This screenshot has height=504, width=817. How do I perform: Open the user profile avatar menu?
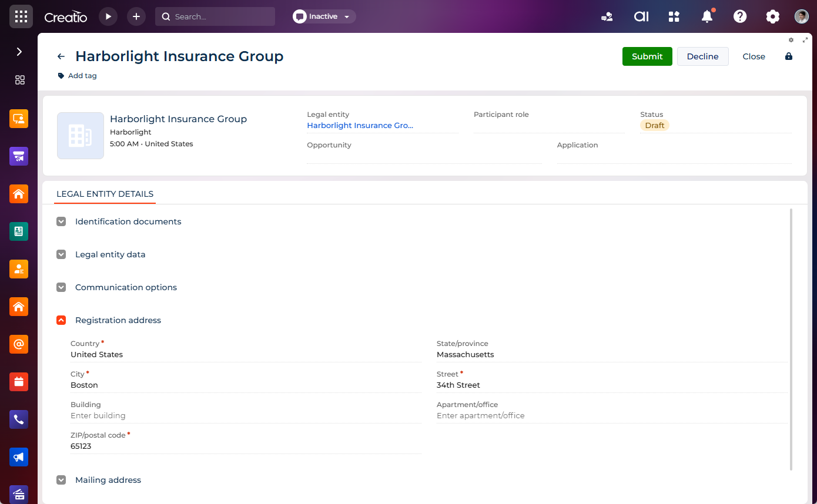(x=802, y=16)
